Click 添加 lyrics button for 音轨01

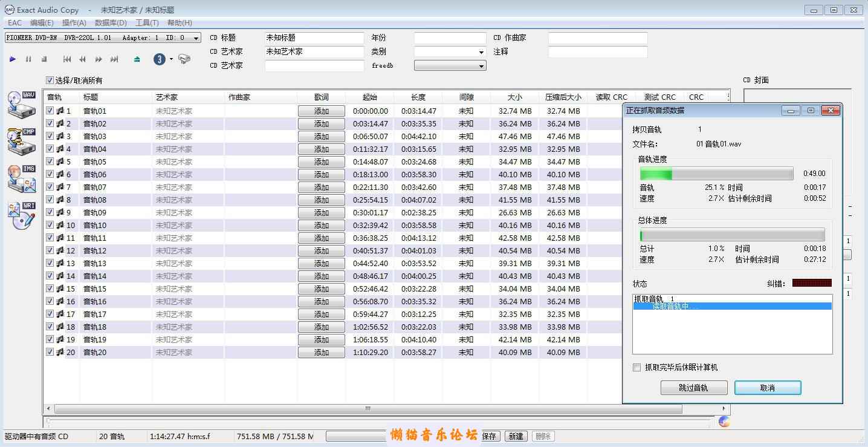tap(322, 111)
